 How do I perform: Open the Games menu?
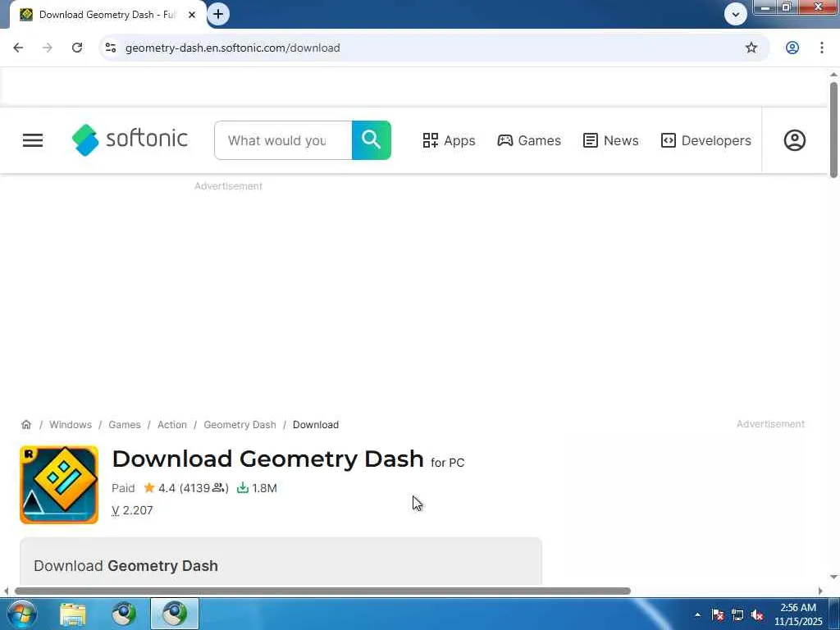pos(529,140)
